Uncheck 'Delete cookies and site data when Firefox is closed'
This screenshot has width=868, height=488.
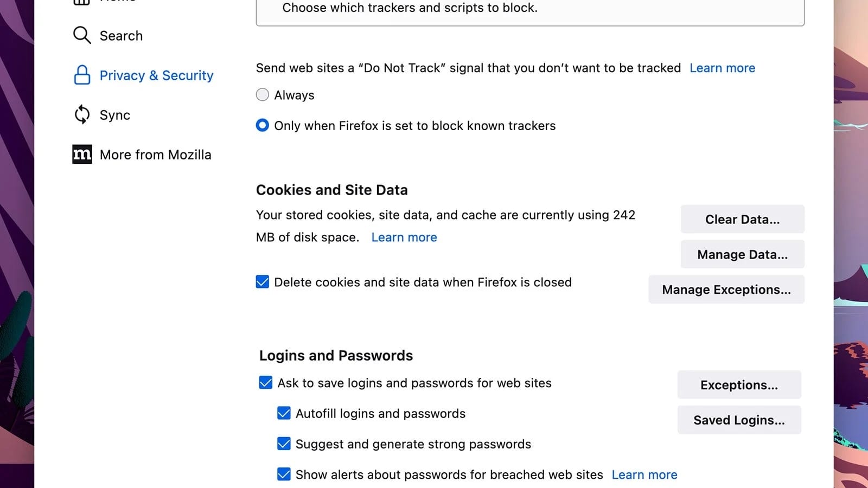(262, 282)
